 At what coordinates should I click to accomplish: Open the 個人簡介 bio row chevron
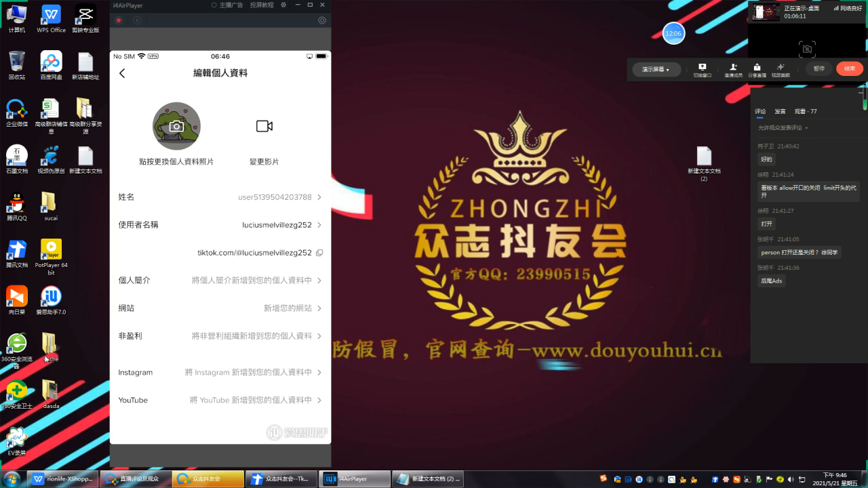click(x=319, y=281)
